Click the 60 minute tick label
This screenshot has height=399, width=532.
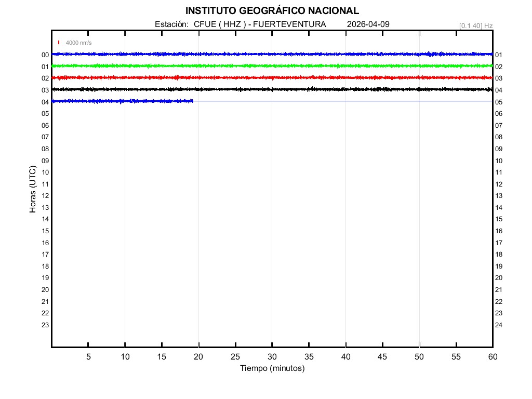click(493, 357)
